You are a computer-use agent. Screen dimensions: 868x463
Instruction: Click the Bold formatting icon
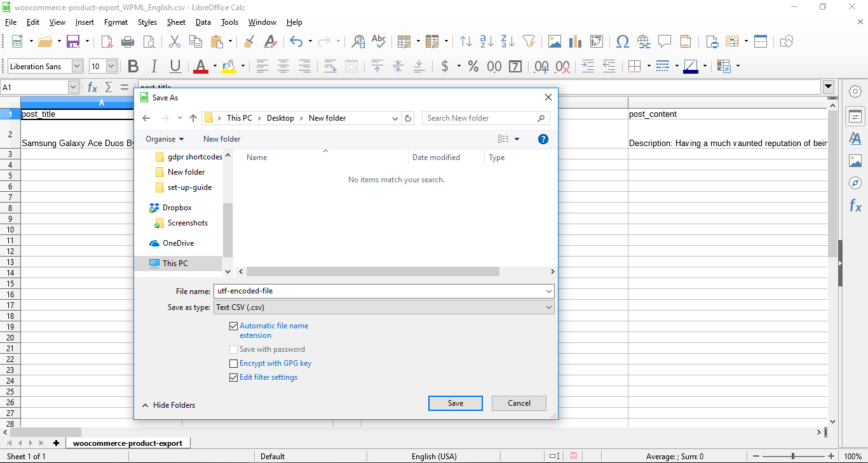(133, 66)
